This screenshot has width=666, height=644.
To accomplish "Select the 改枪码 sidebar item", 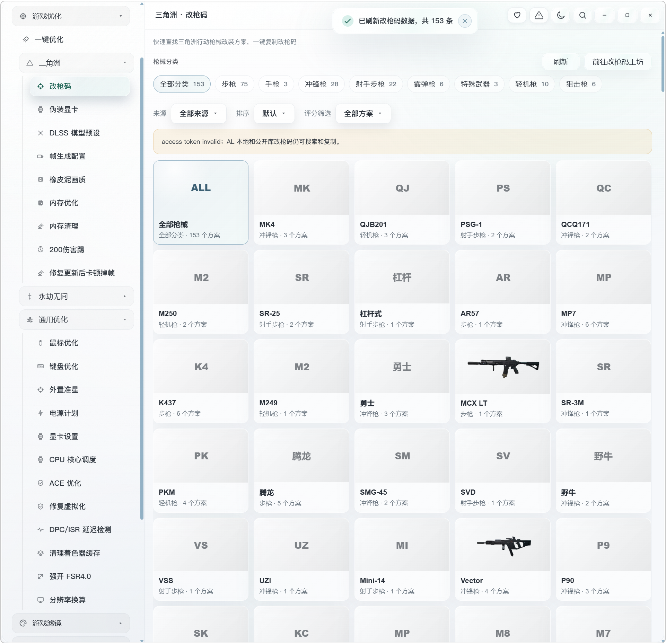I will tap(80, 86).
